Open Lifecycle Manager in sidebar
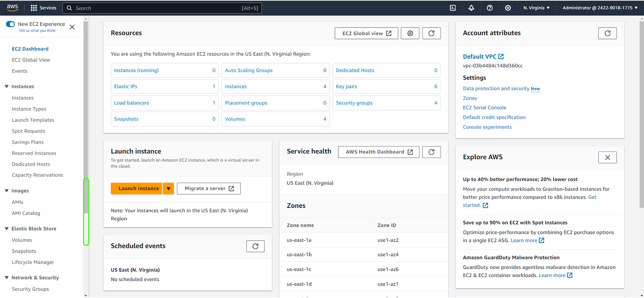644x298 pixels. tap(33, 262)
